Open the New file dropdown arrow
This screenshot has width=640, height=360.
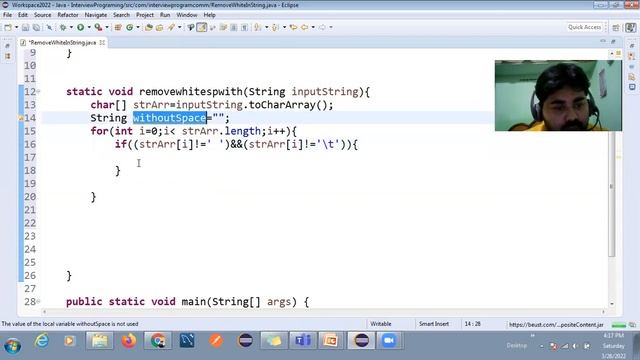16,27
